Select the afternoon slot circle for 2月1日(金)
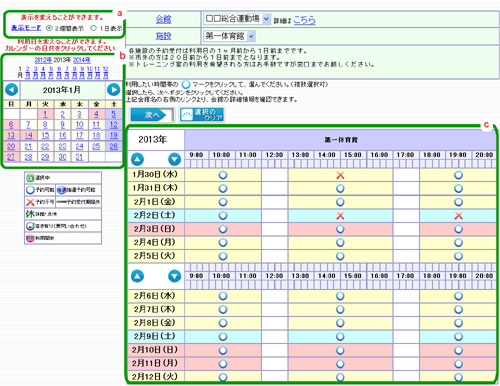 click(340, 202)
